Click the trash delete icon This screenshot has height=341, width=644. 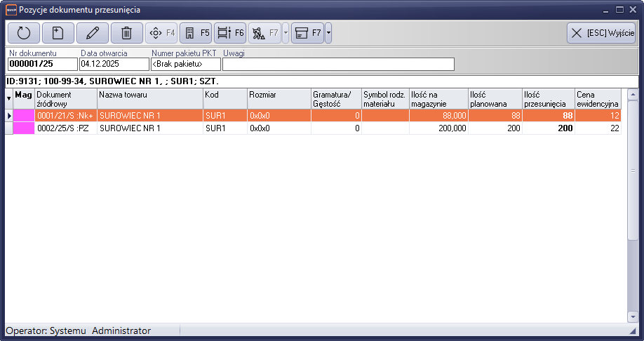[126, 33]
